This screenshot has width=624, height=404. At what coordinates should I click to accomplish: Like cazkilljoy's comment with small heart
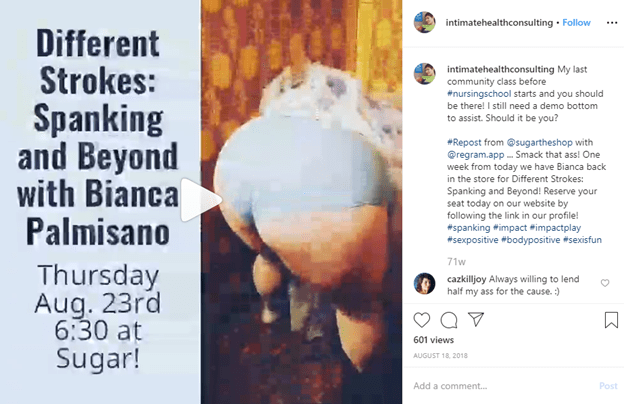click(605, 283)
